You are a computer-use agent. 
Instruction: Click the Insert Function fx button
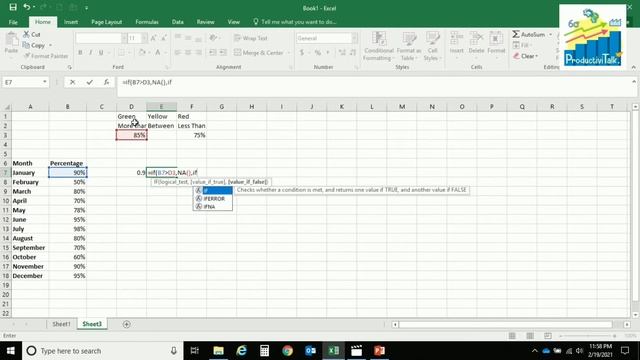coord(107,82)
